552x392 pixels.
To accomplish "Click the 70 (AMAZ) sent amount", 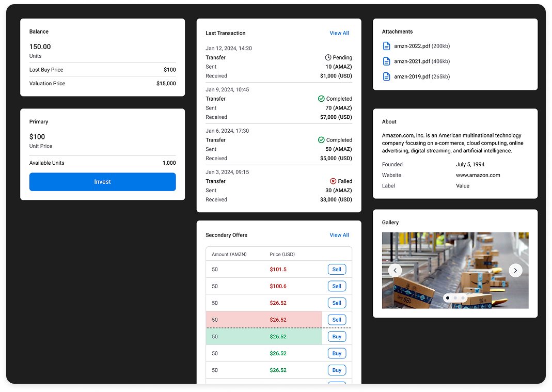I will point(338,108).
